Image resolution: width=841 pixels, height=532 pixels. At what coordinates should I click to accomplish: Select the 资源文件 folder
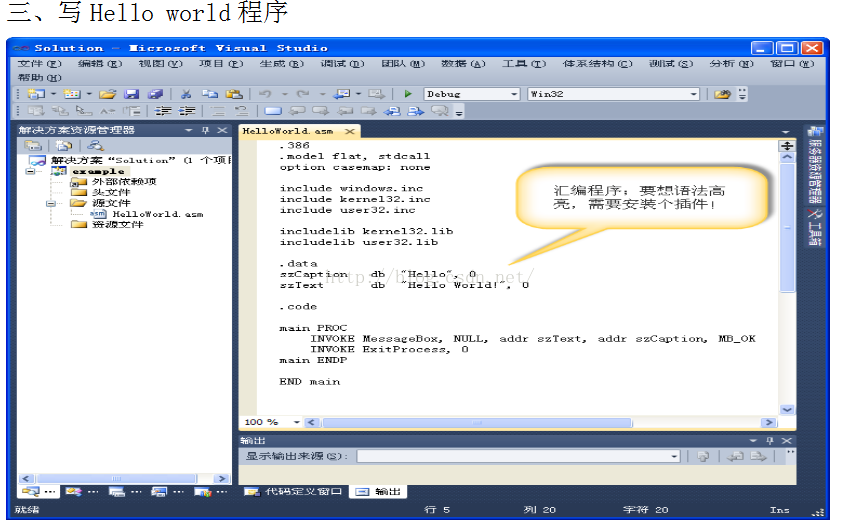coord(117,225)
